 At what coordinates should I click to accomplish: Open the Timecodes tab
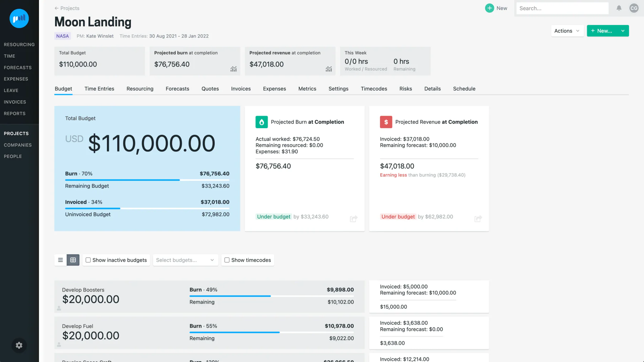[374, 89]
